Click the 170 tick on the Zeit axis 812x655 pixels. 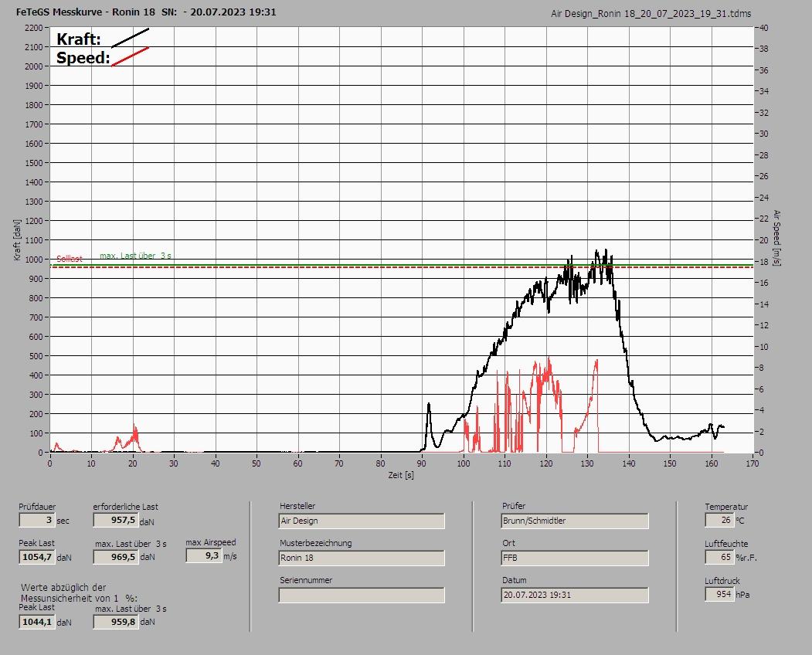pyautogui.click(x=753, y=463)
